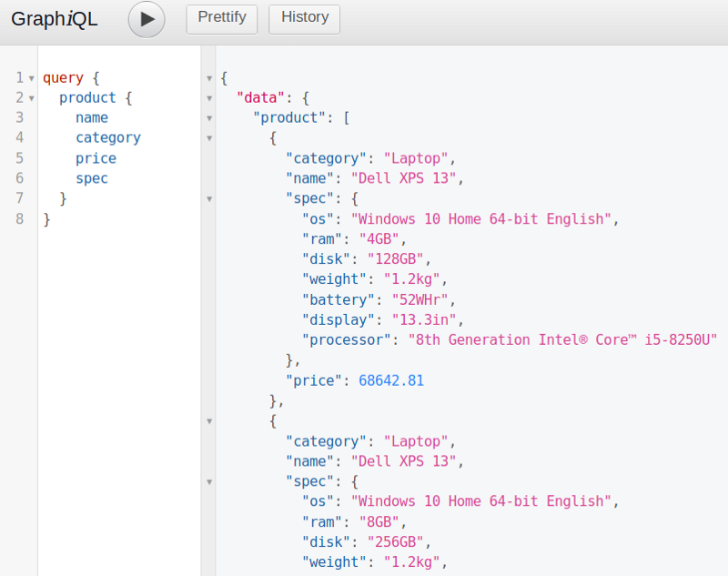728x576 pixels.
Task: Collapse the "data" object in the results pane
Action: coord(210,97)
